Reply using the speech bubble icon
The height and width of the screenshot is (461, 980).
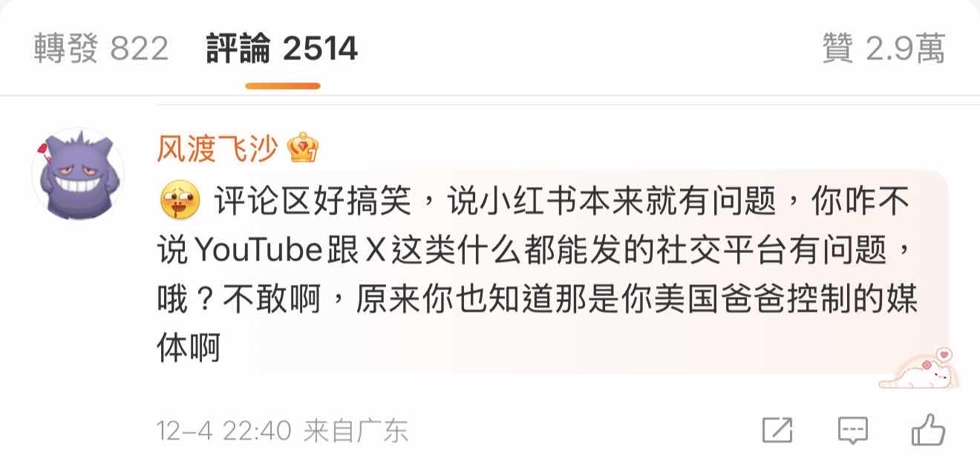tap(852, 430)
